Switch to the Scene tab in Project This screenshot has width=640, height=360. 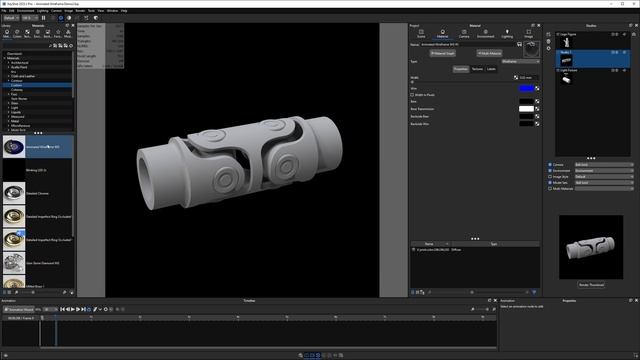[421, 33]
